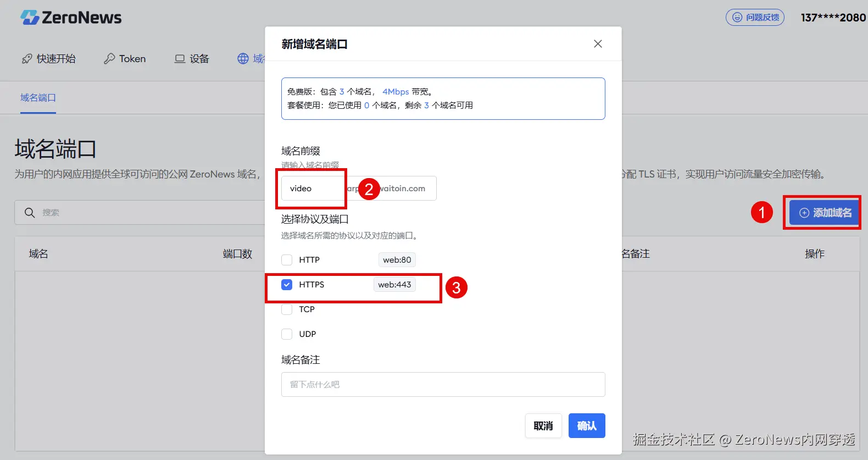
Task: Enable the HTTP checkbox
Action: point(287,260)
